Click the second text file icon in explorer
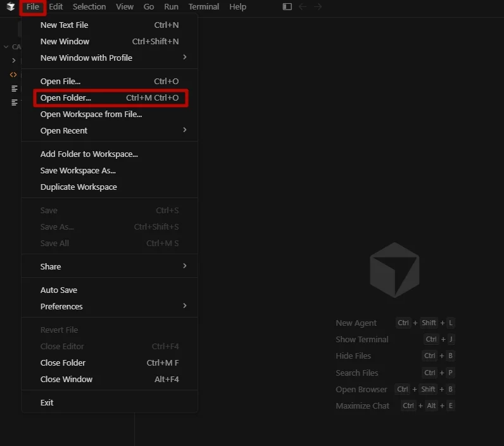504x446 pixels. click(x=14, y=102)
